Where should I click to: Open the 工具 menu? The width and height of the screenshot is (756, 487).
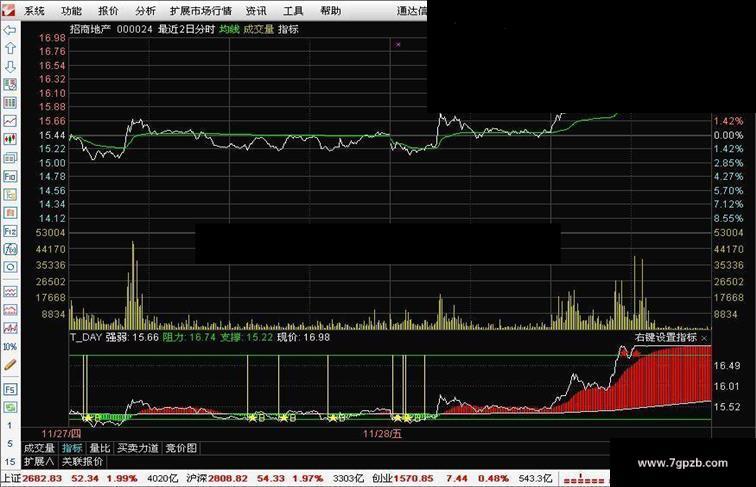(x=293, y=11)
